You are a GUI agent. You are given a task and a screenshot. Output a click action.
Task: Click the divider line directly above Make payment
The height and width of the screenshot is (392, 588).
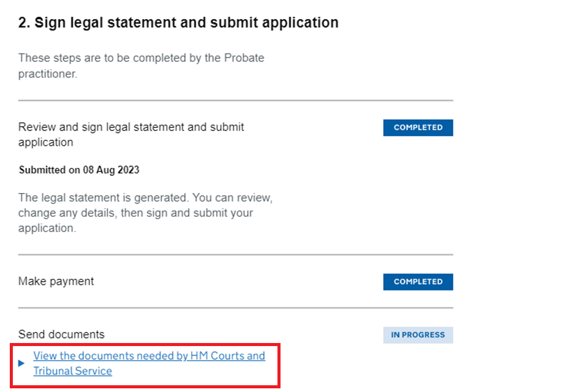click(235, 255)
